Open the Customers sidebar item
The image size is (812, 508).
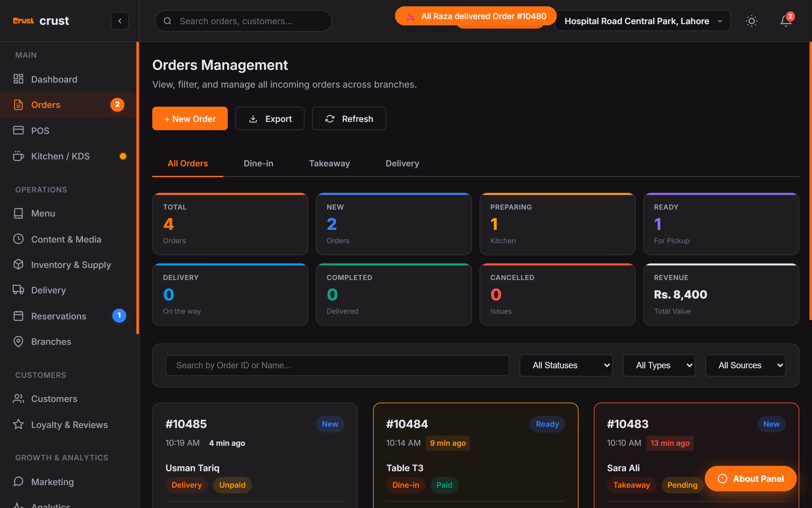coord(68,399)
